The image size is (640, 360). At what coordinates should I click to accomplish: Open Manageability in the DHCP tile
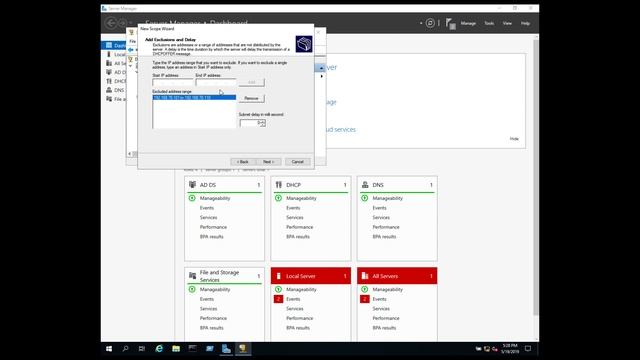pyautogui.click(x=301, y=198)
